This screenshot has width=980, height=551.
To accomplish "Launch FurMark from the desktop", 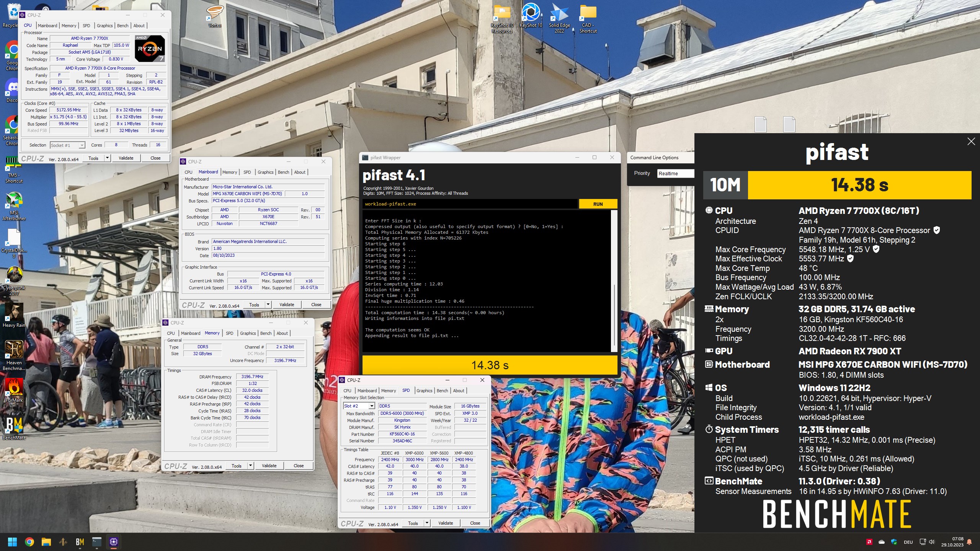I will point(14,391).
